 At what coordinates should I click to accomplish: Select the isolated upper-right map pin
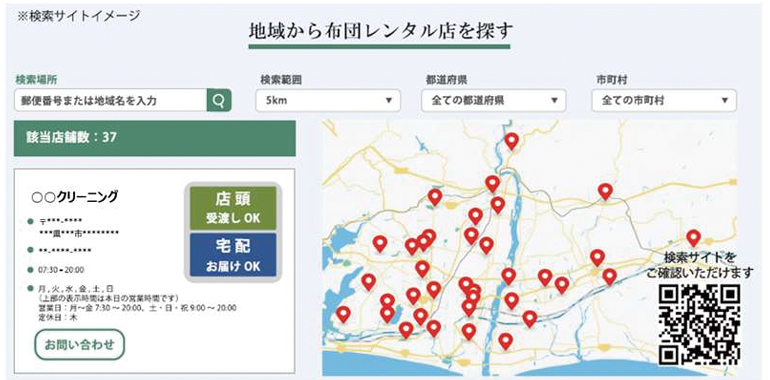605,191
